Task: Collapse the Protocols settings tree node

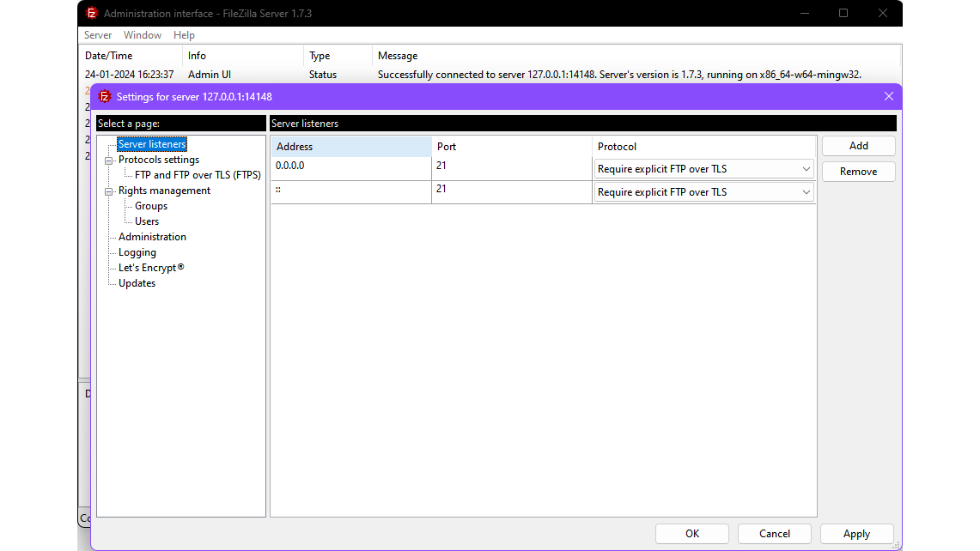Action: [109, 160]
